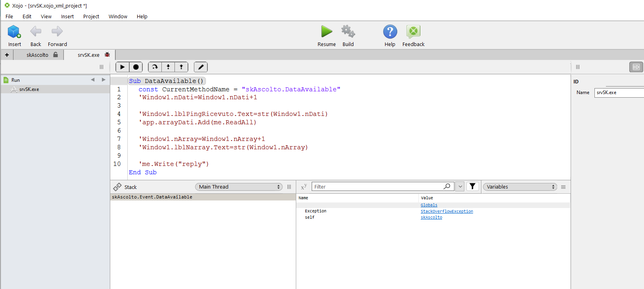
Task: Click the debugger Resume play button
Action: [x=123, y=67]
